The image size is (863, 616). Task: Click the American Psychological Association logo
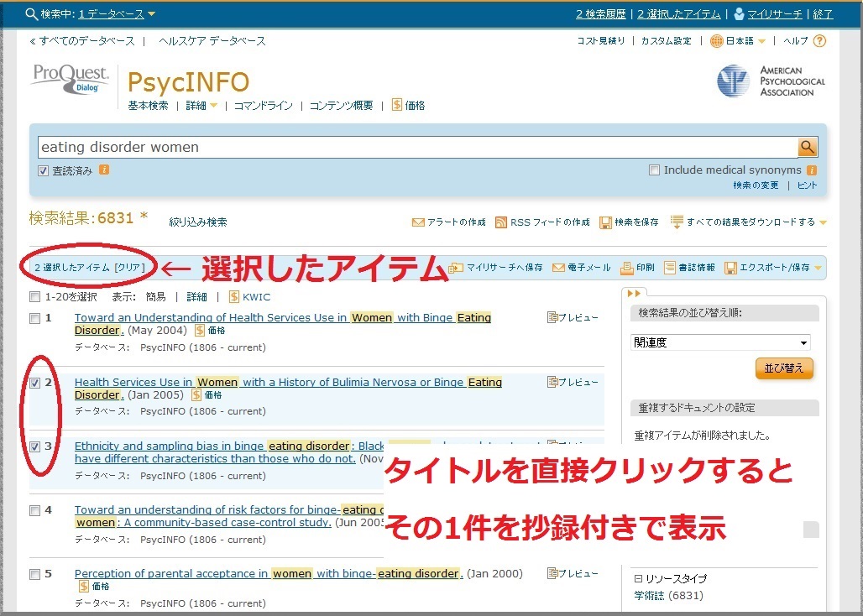point(771,81)
